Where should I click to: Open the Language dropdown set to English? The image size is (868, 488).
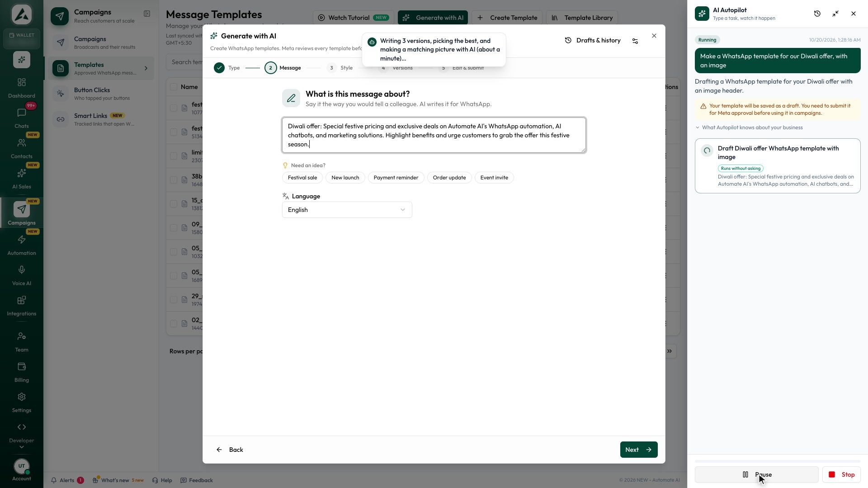pyautogui.click(x=347, y=210)
